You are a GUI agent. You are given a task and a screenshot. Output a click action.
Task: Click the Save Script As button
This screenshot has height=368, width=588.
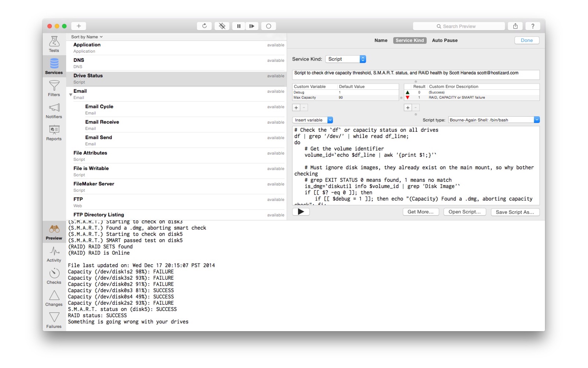[x=515, y=212]
